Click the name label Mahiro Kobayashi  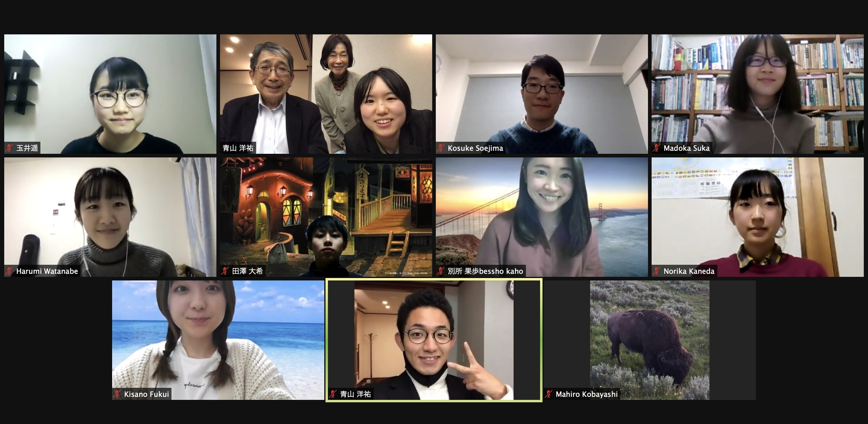[x=587, y=394]
